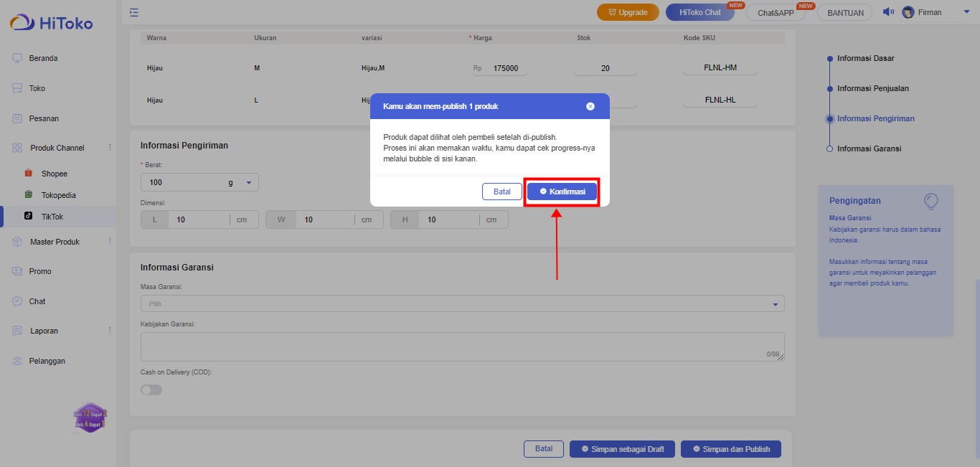
Task: Click the promo bonus badge
Action: (x=90, y=418)
